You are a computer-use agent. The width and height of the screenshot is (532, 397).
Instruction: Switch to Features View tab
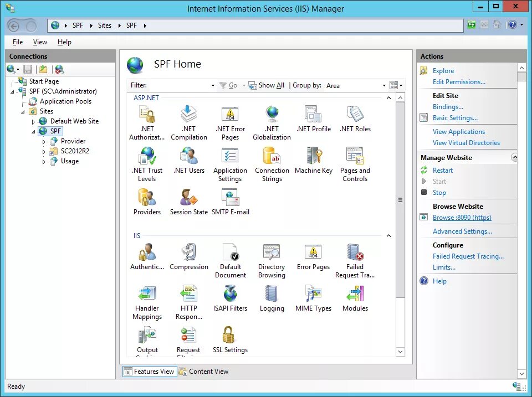pyautogui.click(x=149, y=372)
